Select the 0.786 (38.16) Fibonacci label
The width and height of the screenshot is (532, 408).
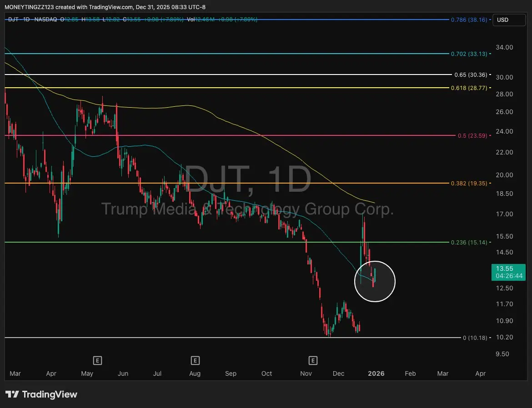pos(469,20)
